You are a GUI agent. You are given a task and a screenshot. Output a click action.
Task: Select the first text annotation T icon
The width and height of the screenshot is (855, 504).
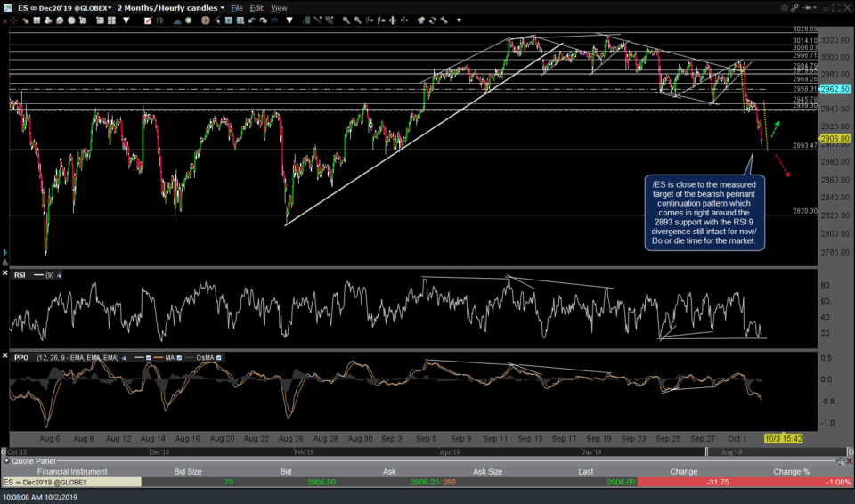point(229,20)
